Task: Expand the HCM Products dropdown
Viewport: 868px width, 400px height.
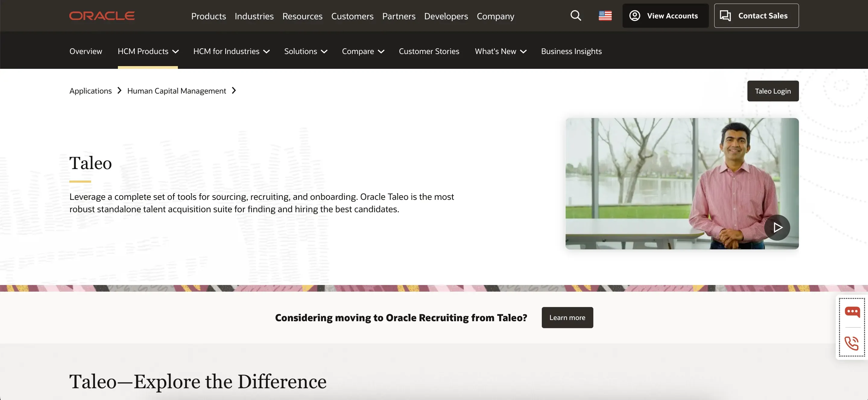Action: pos(148,51)
